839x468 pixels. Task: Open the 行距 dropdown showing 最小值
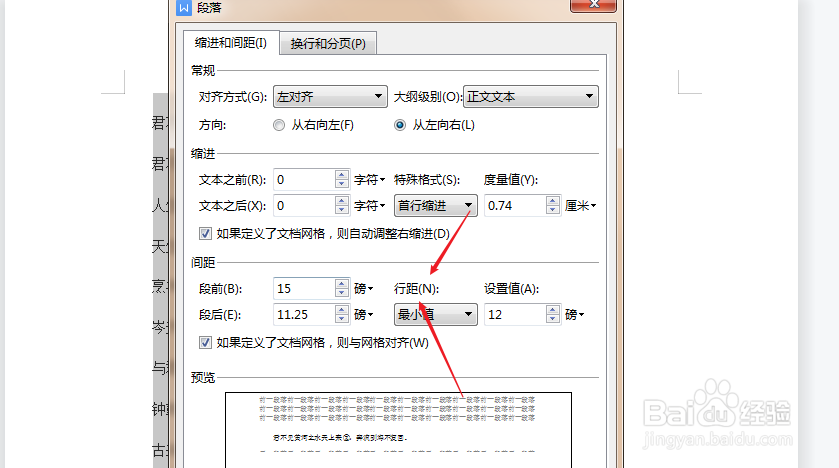coord(436,314)
